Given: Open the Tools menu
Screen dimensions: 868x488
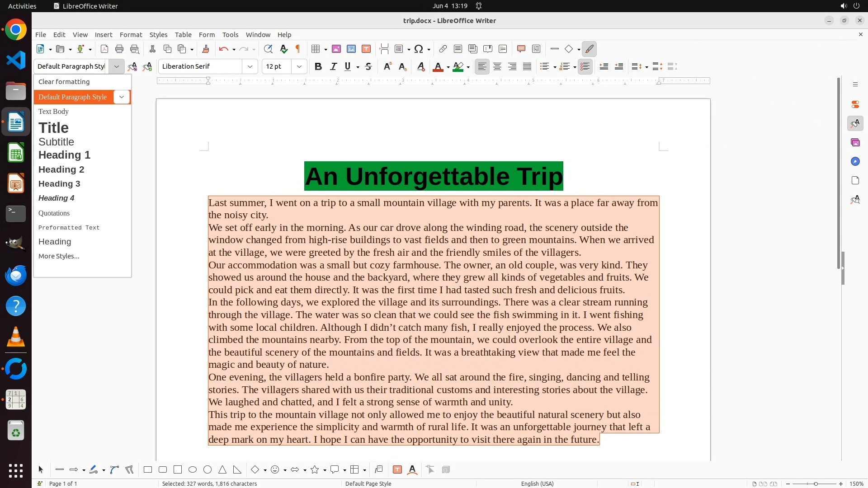Looking at the screenshot, I should pyautogui.click(x=230, y=34).
